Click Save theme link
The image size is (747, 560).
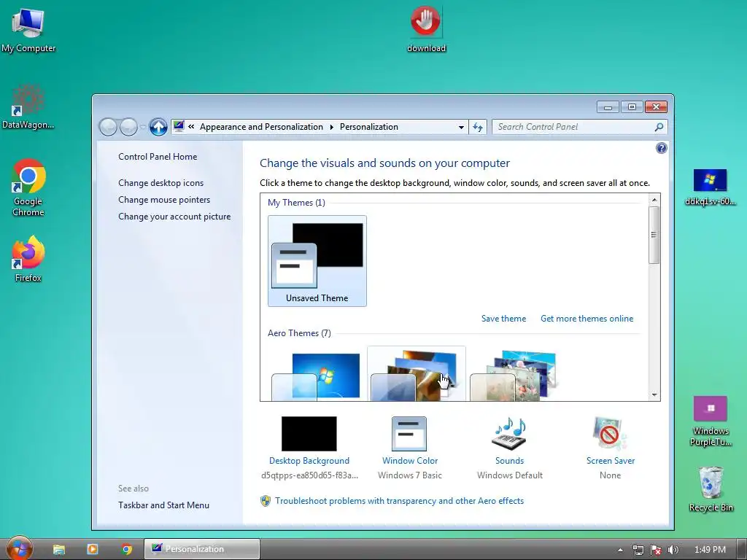click(503, 319)
